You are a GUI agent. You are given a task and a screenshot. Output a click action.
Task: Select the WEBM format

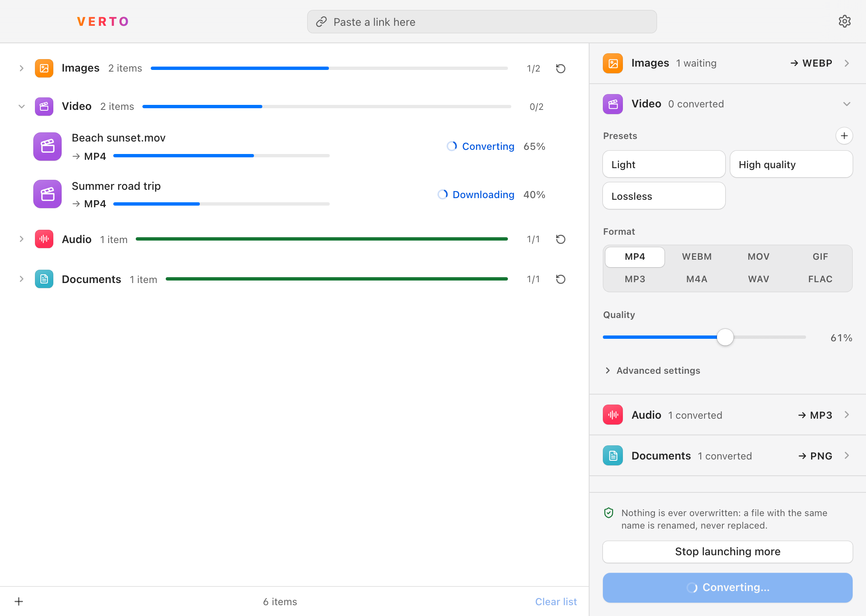click(x=697, y=257)
